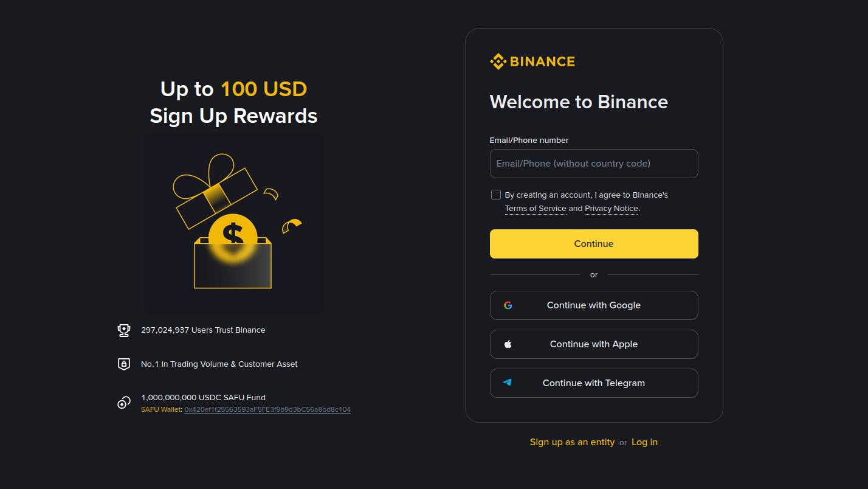Click the Telegram paper plane icon
Screen dimensions: 868x489
[507, 383]
